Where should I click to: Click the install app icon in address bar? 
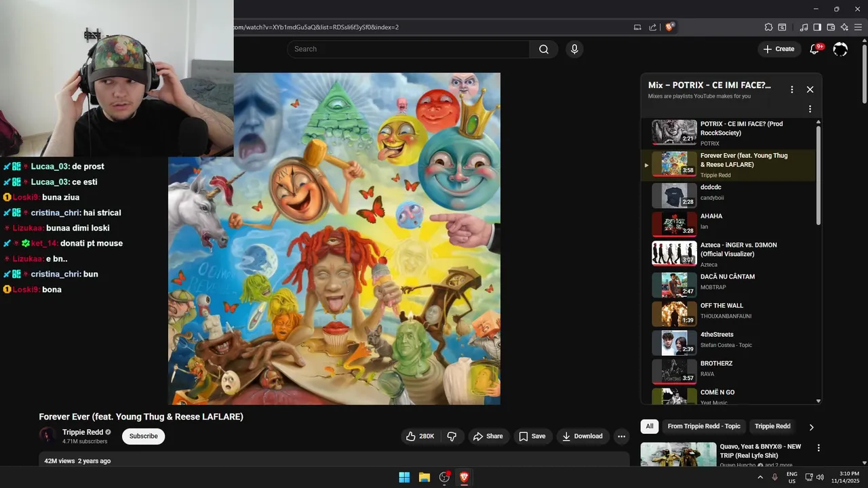point(637,27)
